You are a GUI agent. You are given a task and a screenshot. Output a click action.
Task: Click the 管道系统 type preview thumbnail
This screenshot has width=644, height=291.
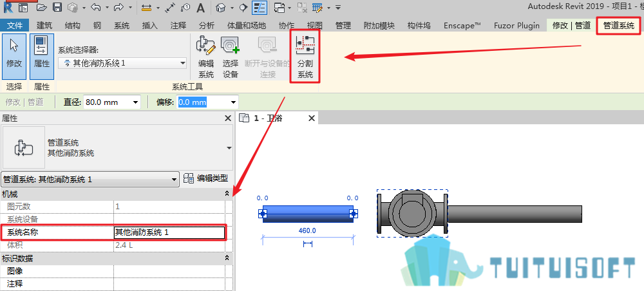(x=24, y=148)
